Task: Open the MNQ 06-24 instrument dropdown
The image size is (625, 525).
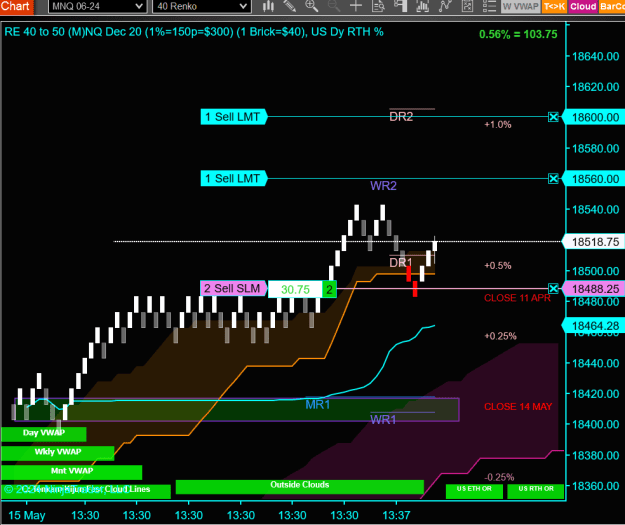Action: pos(96,6)
